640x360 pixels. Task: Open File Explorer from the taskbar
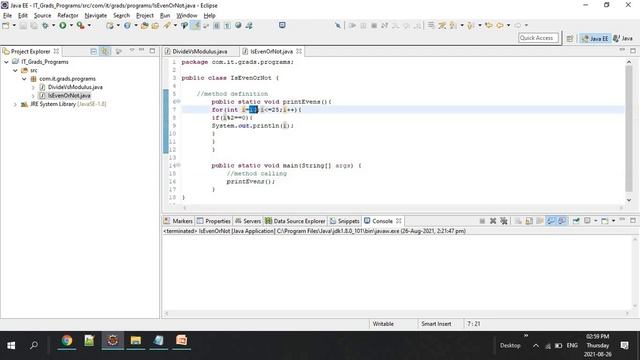tap(136, 340)
